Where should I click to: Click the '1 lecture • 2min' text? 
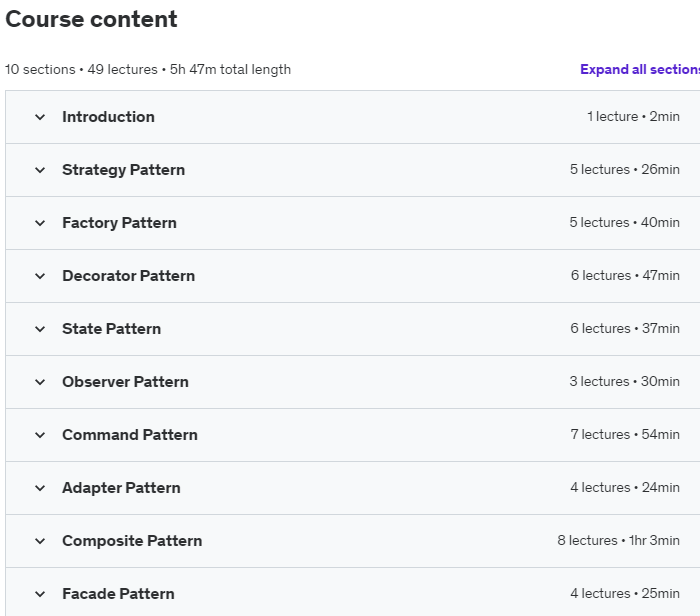click(x=633, y=117)
